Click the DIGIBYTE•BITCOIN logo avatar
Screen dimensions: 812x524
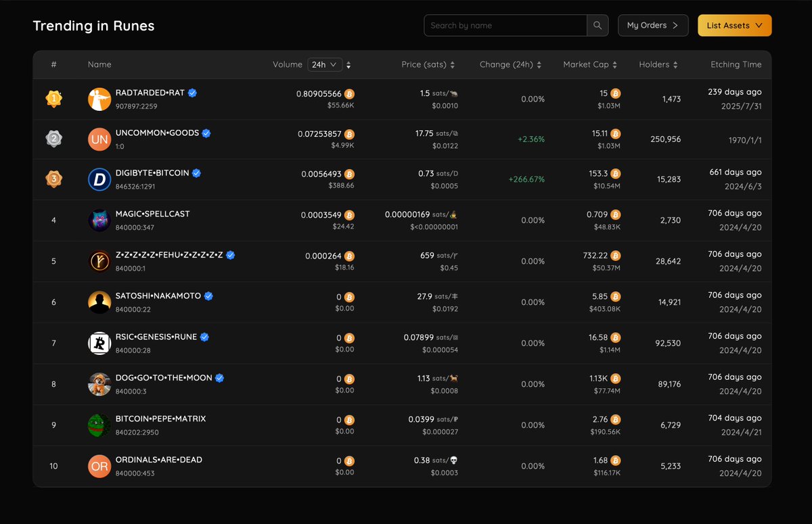pos(99,179)
